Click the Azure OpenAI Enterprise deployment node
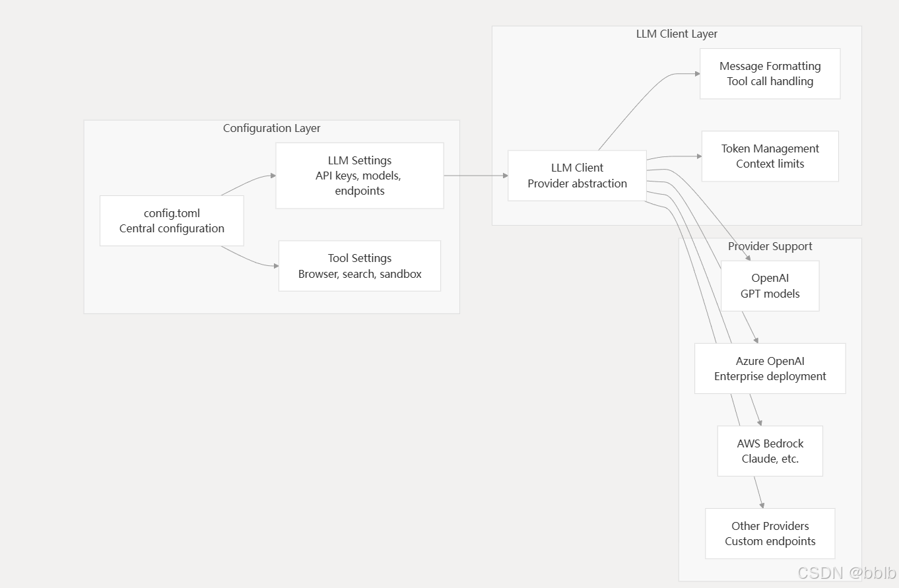The width and height of the screenshot is (899, 588). coord(770,368)
